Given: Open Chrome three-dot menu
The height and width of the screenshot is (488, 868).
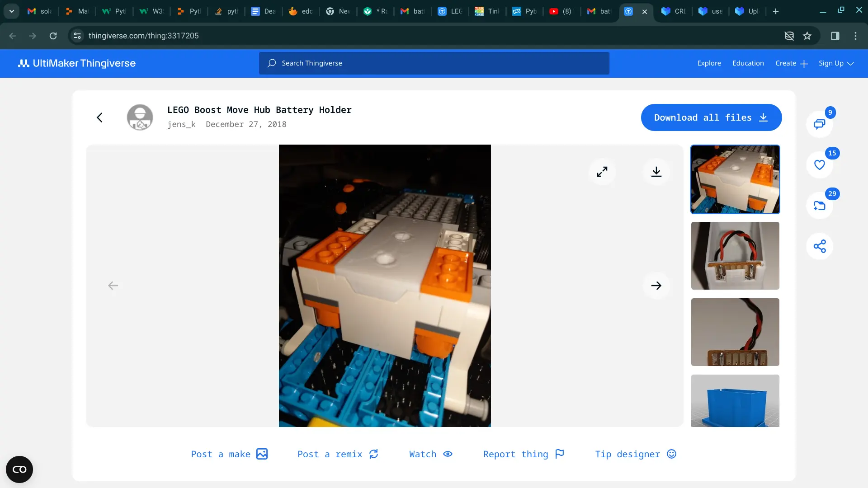Looking at the screenshot, I should (x=855, y=36).
